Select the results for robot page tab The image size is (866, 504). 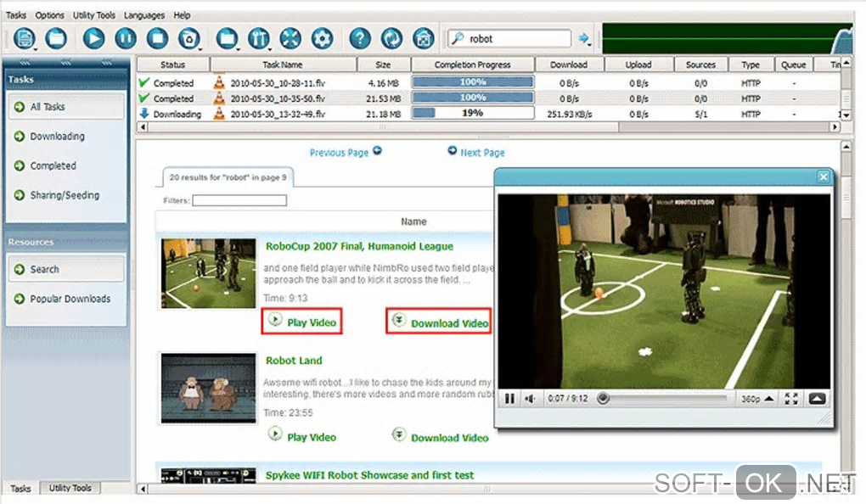[x=228, y=177]
